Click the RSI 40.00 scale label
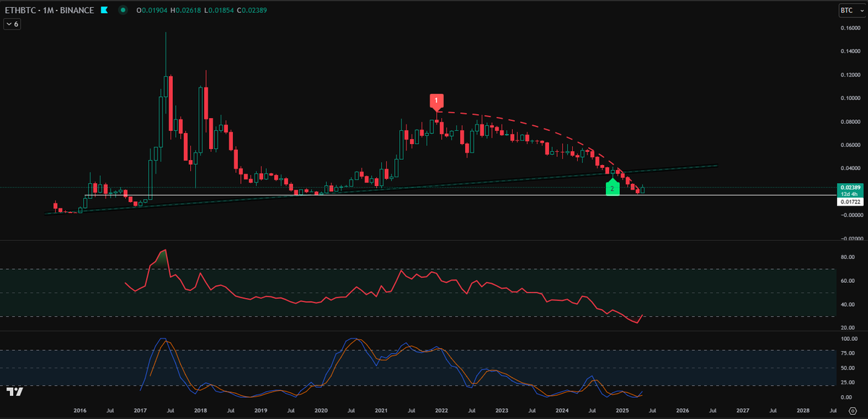Viewport: 868px width, 419px height. point(848,305)
